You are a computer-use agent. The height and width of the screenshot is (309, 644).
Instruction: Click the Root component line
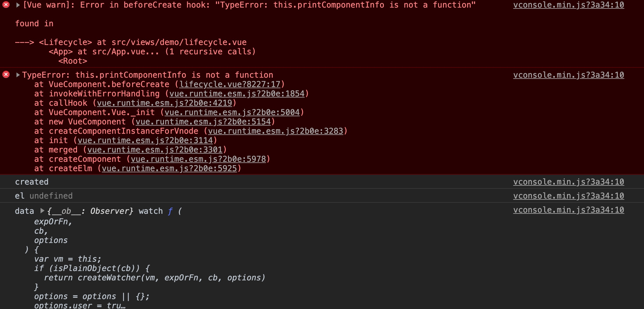click(x=73, y=61)
